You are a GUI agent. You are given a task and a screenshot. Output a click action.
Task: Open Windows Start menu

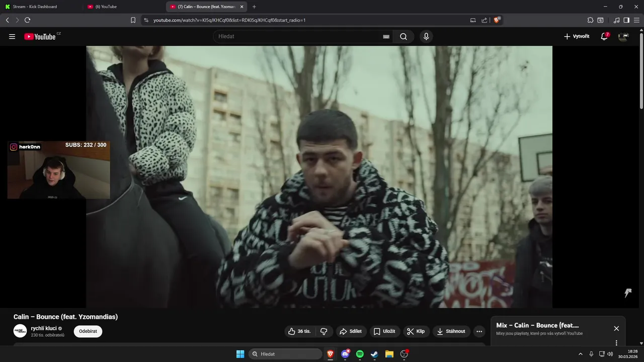[240, 354]
